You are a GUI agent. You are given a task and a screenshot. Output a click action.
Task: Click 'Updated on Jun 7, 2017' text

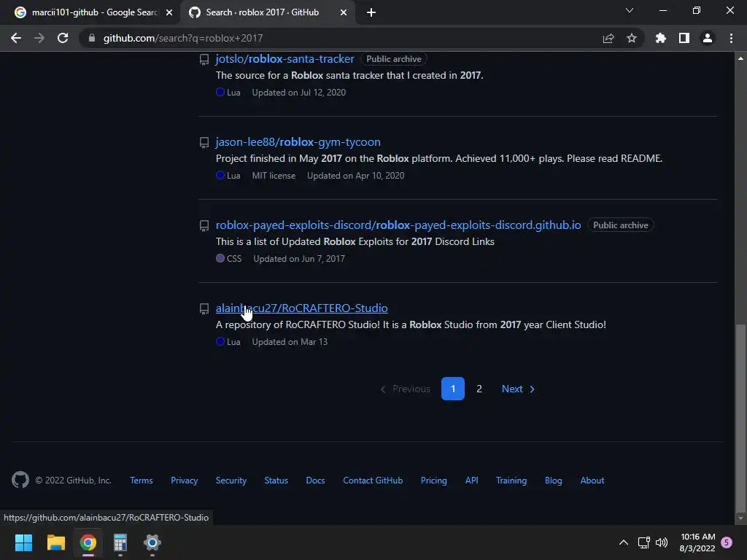coord(298,259)
